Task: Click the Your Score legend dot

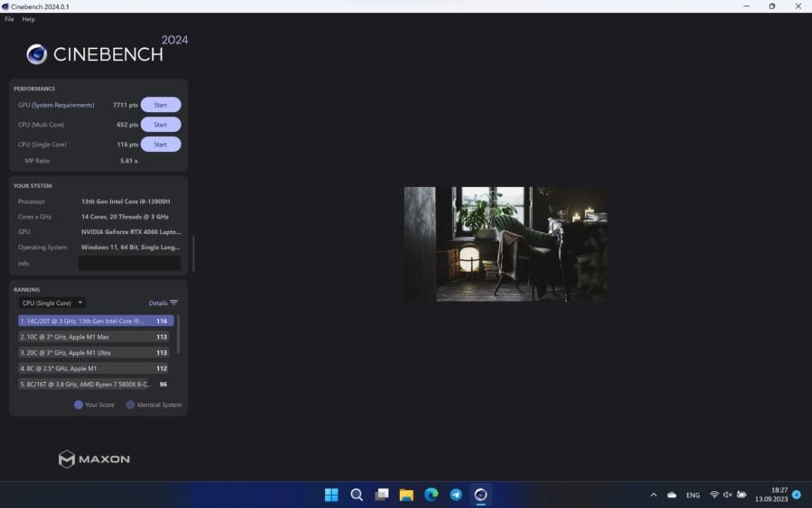Action: point(78,405)
